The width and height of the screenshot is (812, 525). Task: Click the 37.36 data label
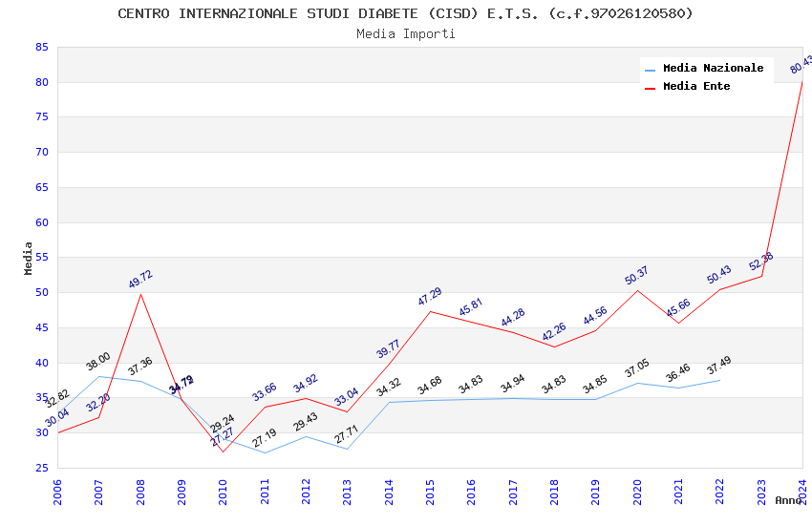(x=140, y=367)
